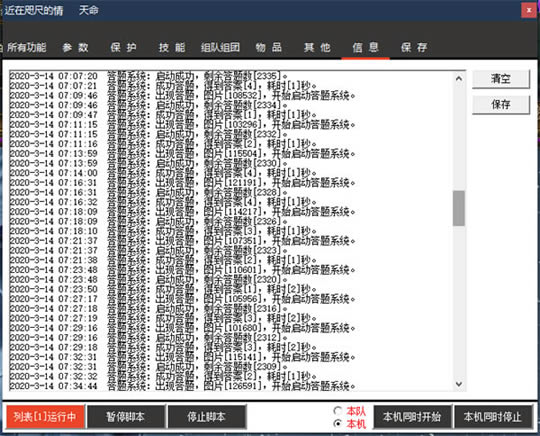Pause the script with 暂停脚本
The height and width of the screenshot is (436, 540).
pyautogui.click(x=126, y=417)
